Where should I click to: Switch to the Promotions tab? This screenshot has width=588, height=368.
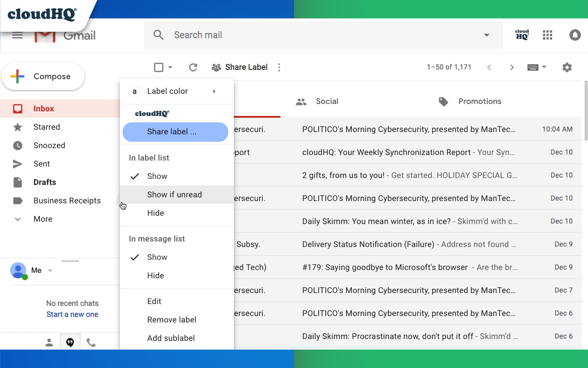pyautogui.click(x=479, y=101)
